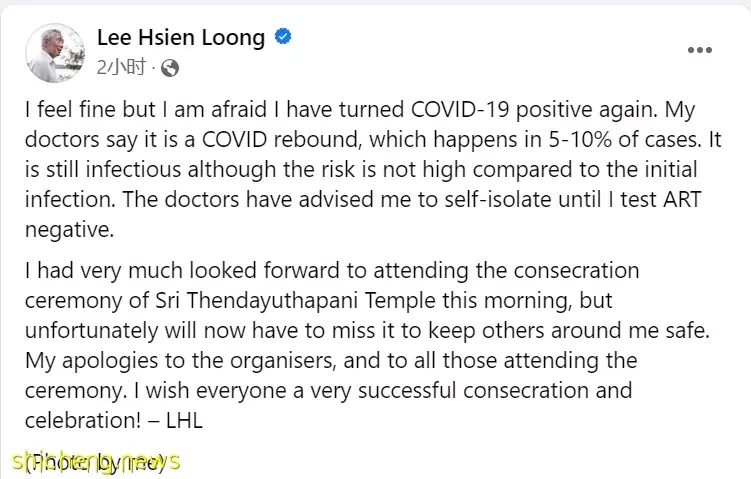This screenshot has height=479, width=751.
Task: Click the globe public audience icon
Action: point(170,68)
